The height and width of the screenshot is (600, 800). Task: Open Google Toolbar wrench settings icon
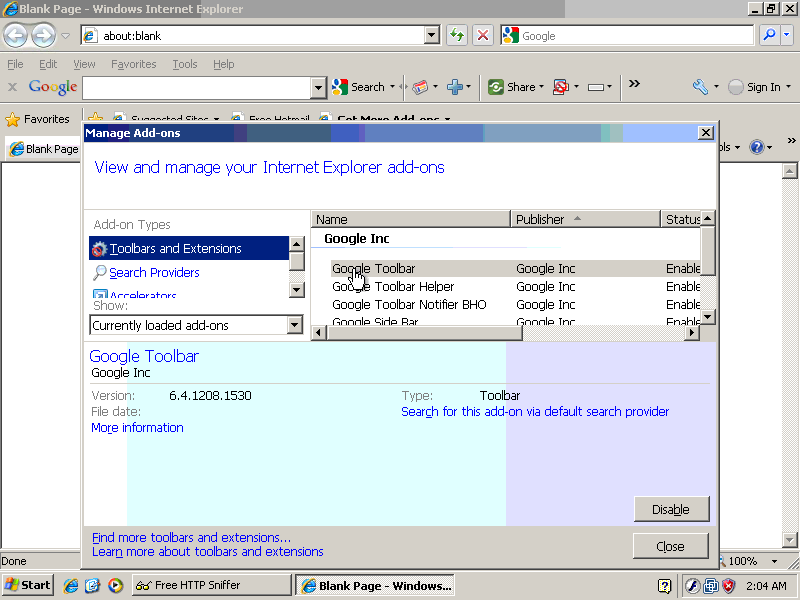click(701, 87)
